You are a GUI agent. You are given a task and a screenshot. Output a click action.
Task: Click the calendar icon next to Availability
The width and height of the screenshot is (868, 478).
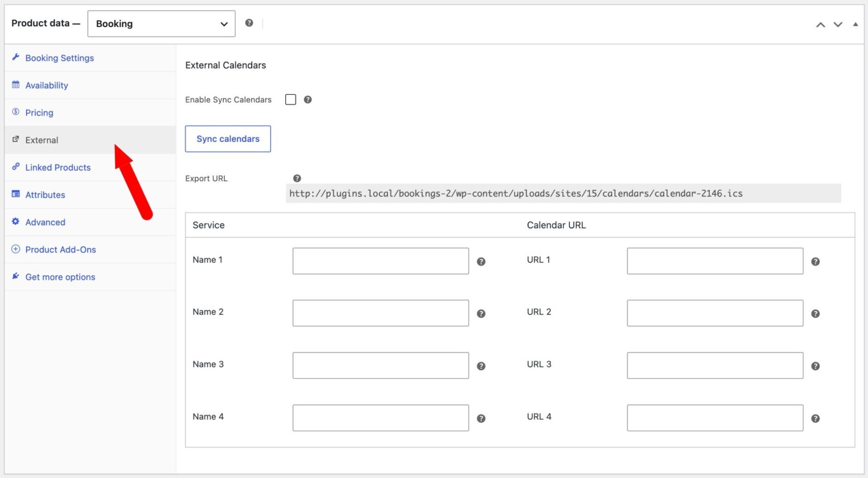coord(15,85)
